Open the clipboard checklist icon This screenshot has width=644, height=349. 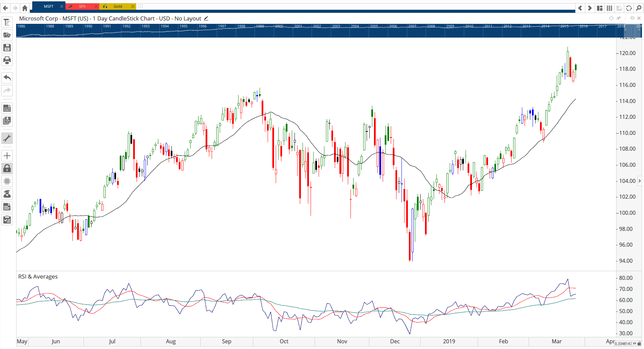(x=7, y=220)
